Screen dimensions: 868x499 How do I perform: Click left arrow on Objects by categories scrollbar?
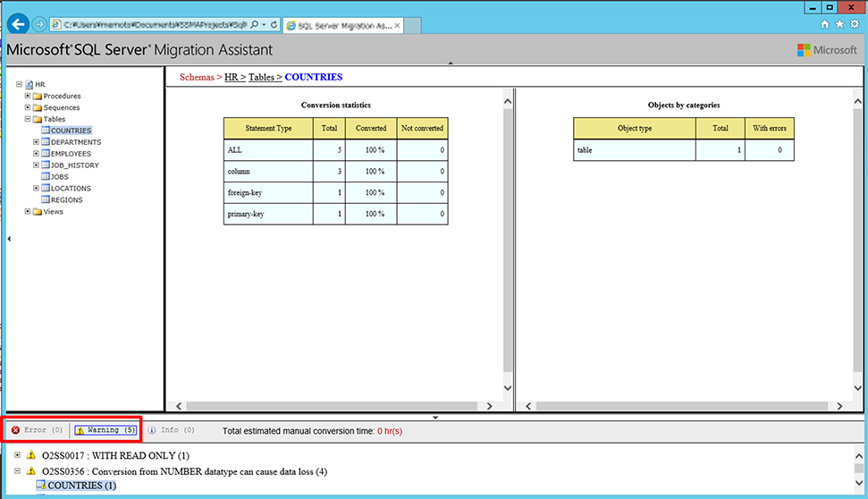tap(528, 406)
